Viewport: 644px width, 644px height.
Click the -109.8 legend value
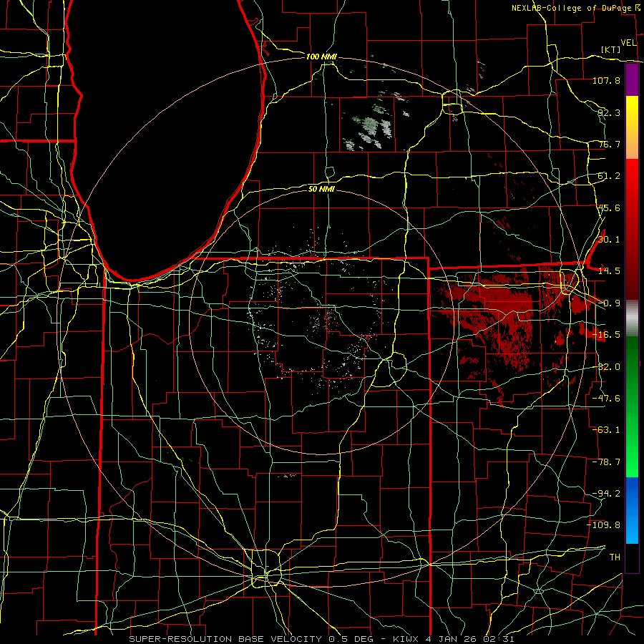[604, 525]
